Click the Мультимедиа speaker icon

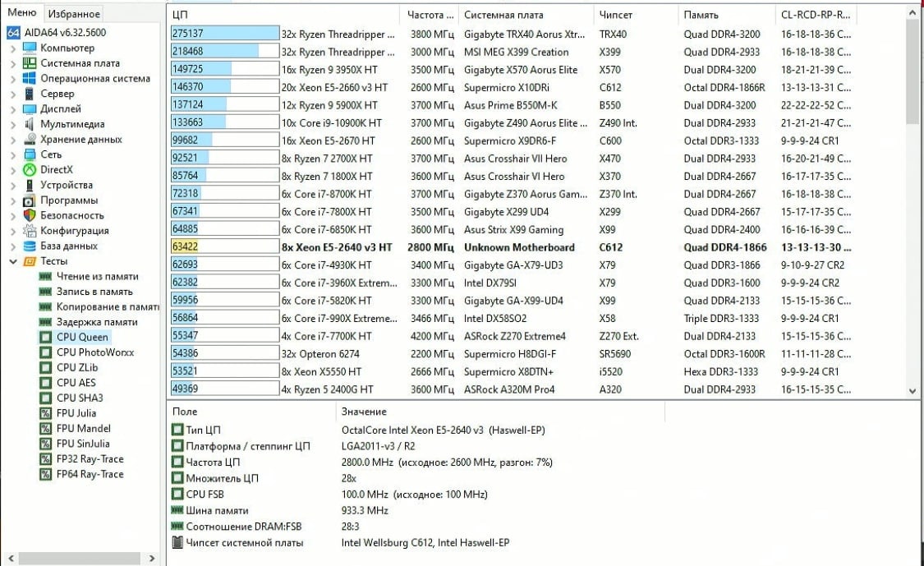click(x=29, y=124)
